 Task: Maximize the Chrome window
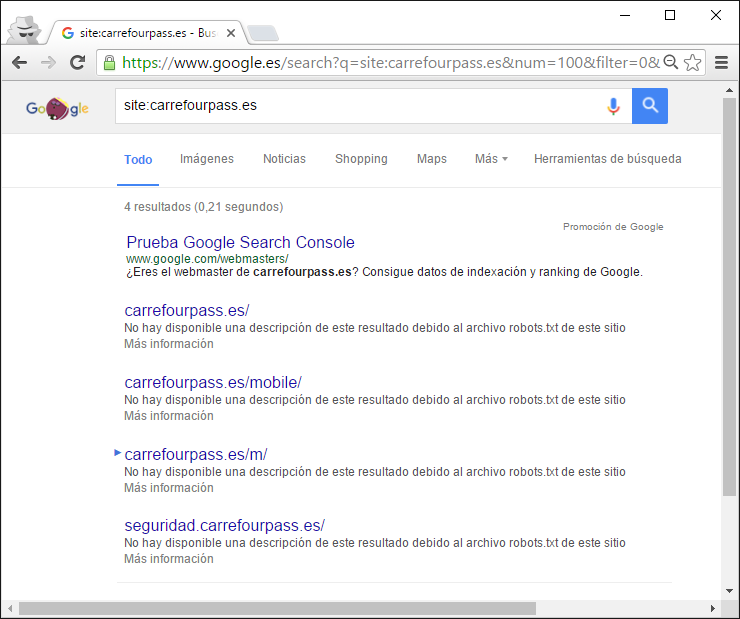[670, 16]
